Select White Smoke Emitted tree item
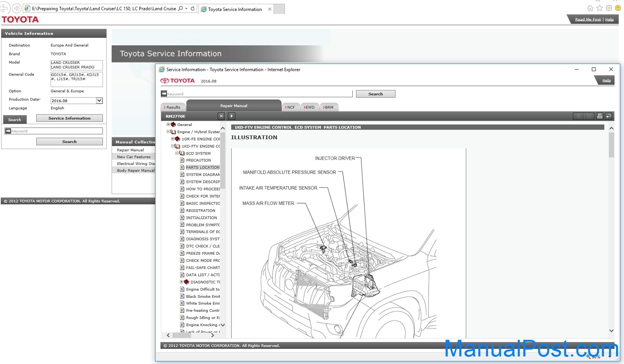The width and height of the screenshot is (624, 364). (x=203, y=303)
